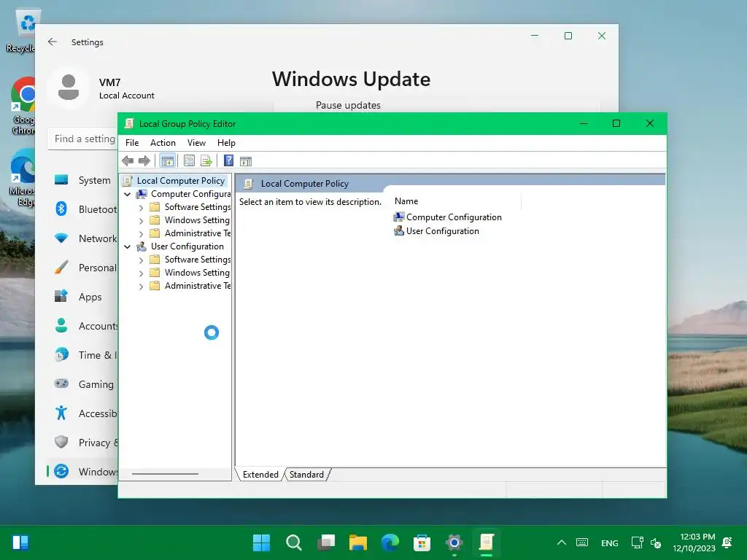This screenshot has height=560, width=747.
Task: Select Computer Configuration in the tree
Action: coord(190,194)
